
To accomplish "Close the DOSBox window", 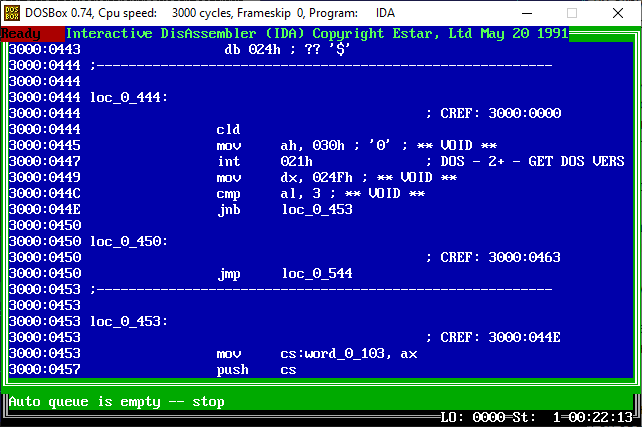I will tap(618, 13).
